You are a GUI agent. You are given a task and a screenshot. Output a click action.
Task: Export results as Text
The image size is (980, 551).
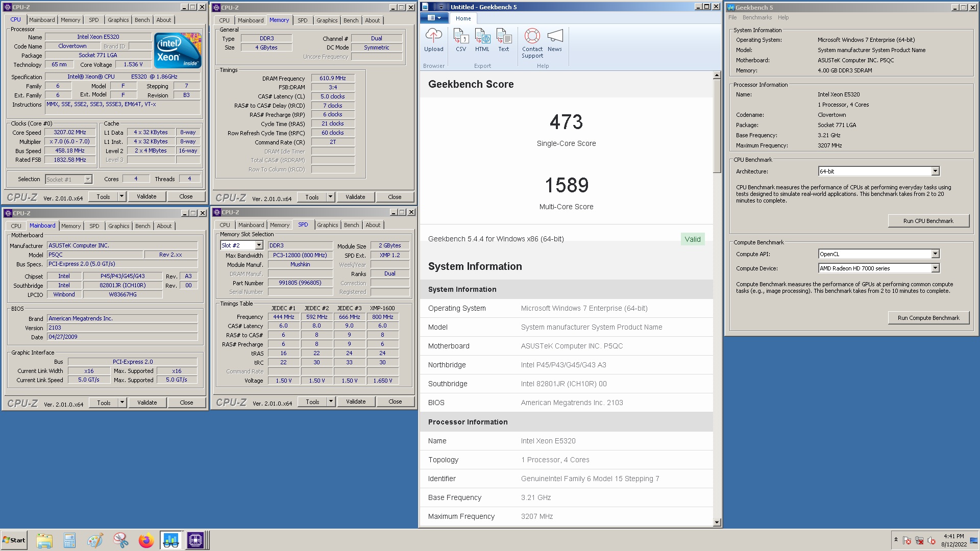click(504, 40)
